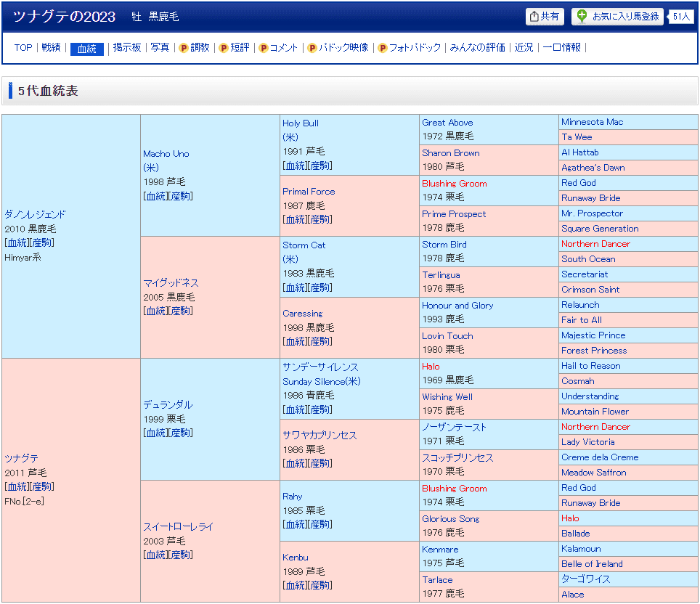Click Kenmare link

[440, 550]
